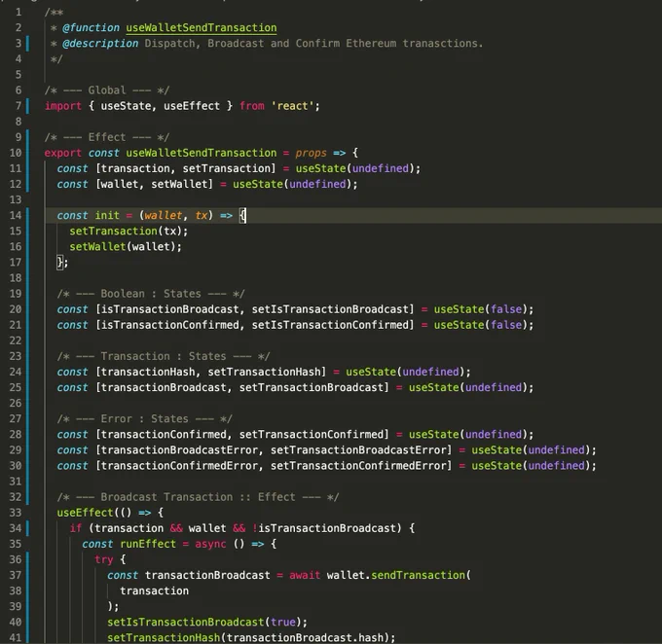This screenshot has width=662, height=644.
Task: Click useEffect in the import statement
Action: pos(192,106)
